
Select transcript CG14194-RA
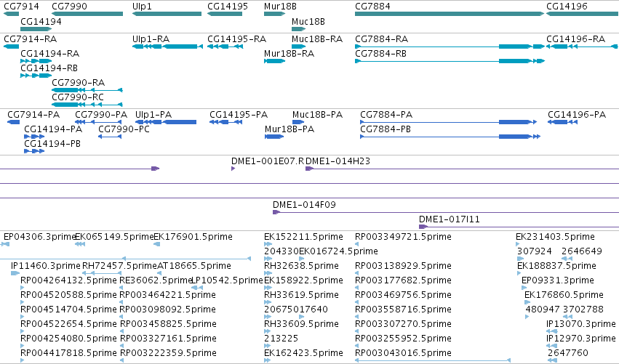[50, 54]
